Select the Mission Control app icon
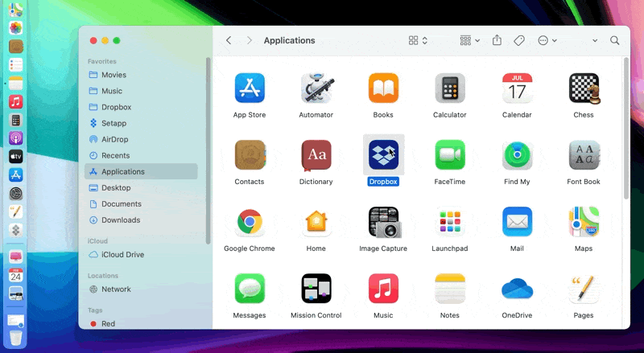Screen dimensions: 644x353 (316, 289)
